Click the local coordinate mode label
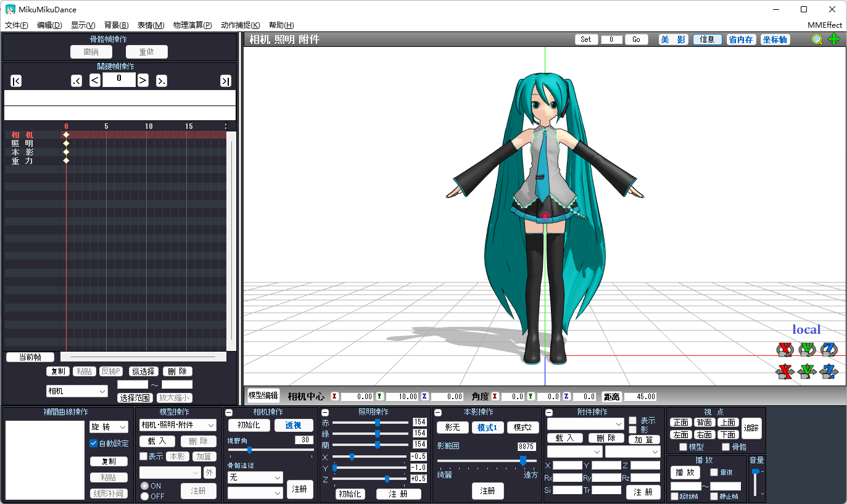The height and width of the screenshot is (504, 847). click(x=806, y=329)
